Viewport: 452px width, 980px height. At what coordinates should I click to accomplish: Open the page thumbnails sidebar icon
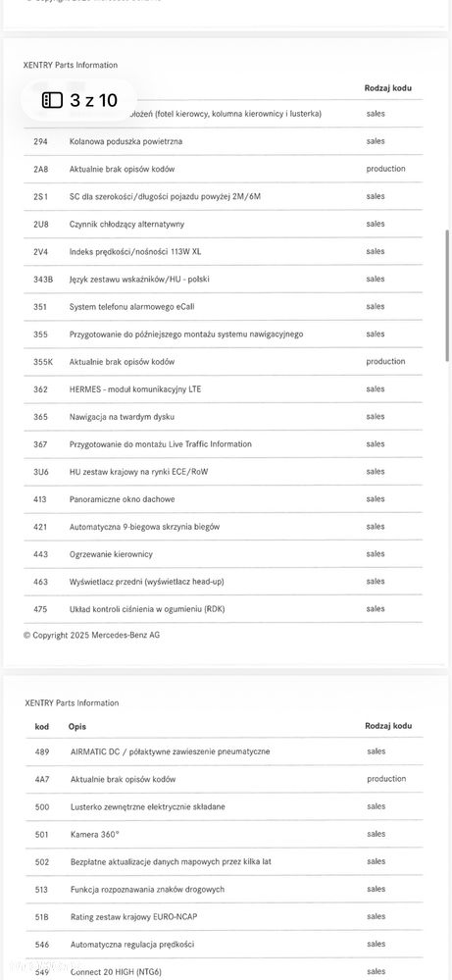click(x=52, y=100)
